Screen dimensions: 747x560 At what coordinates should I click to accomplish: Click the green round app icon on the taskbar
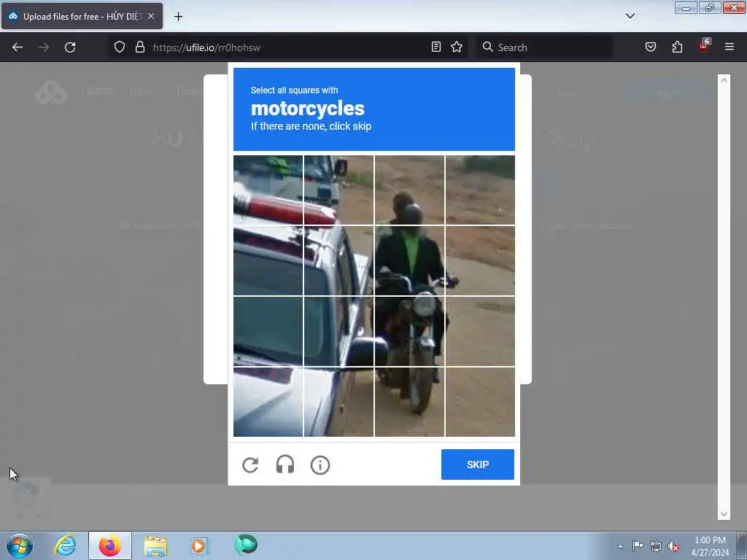click(246, 544)
